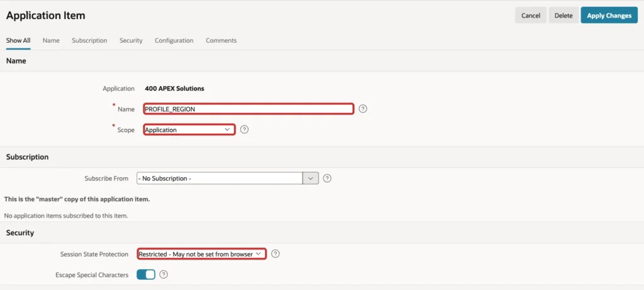
Task: Click the Security section header
Action: 20,233
